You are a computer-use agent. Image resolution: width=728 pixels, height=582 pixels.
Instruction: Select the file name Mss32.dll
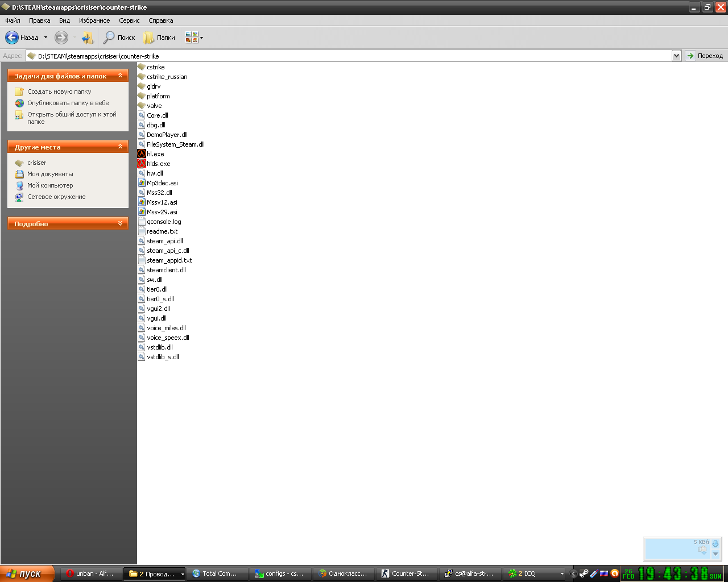[159, 193]
